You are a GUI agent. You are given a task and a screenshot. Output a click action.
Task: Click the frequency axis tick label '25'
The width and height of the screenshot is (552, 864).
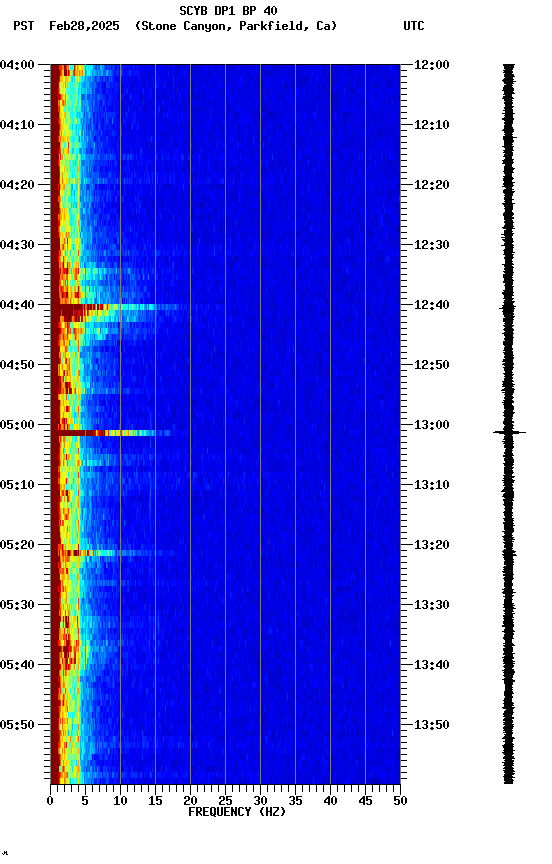click(x=225, y=801)
